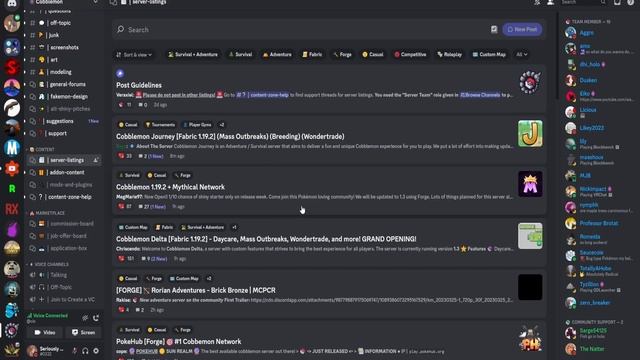Join the Talking voice channel
The height and width of the screenshot is (360, 640).
[x=64, y=275]
